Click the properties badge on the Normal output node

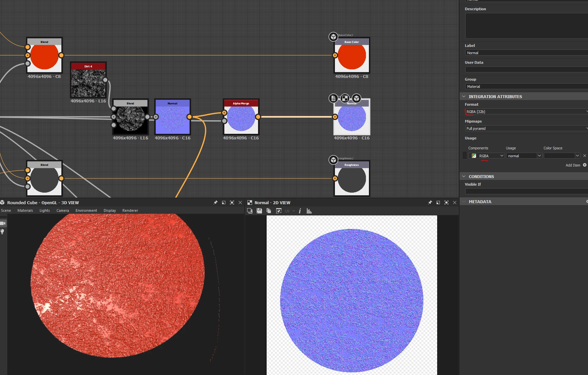(x=333, y=98)
